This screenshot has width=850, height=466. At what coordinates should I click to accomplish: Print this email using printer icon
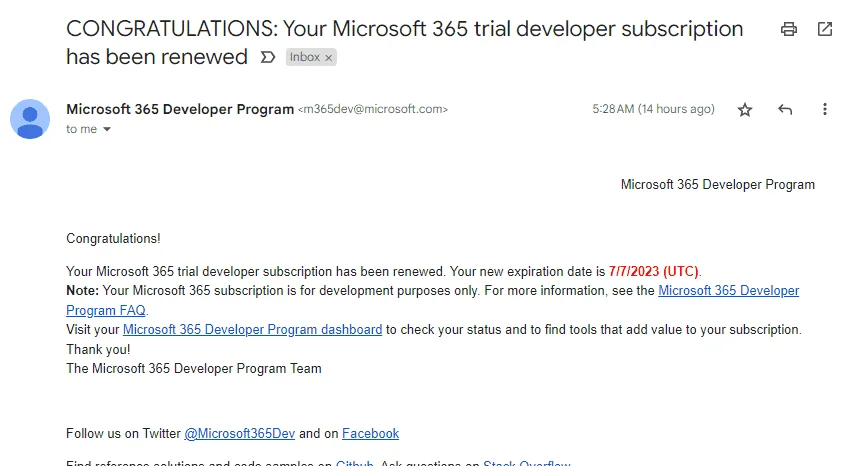point(789,29)
